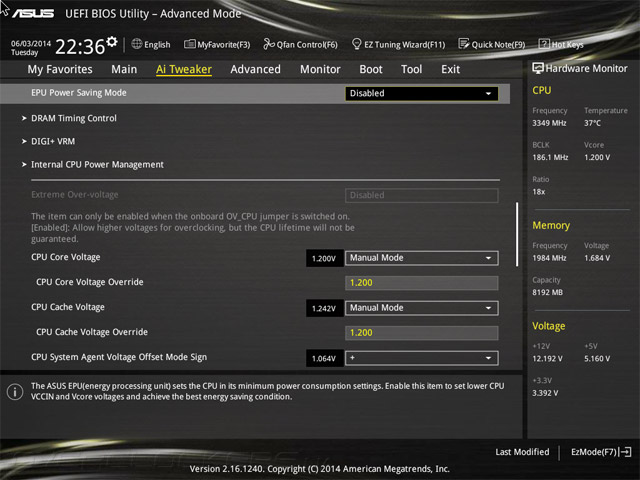
Task: Click the EZ Tuning Wizard lightbulb icon
Action: coord(356,44)
